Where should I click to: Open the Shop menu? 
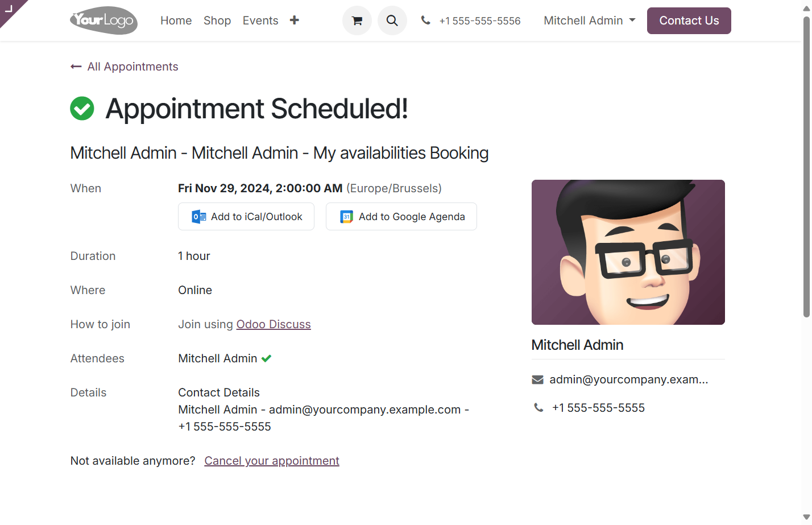pos(217,20)
